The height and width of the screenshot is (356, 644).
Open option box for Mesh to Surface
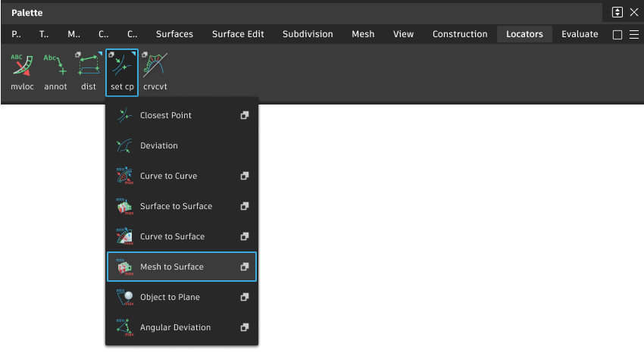tap(245, 267)
